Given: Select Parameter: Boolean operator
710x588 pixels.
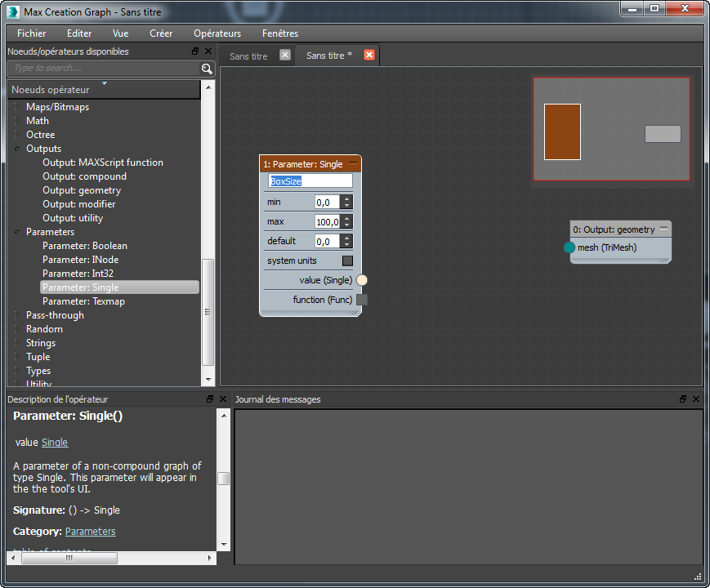Looking at the screenshot, I should click(x=85, y=246).
